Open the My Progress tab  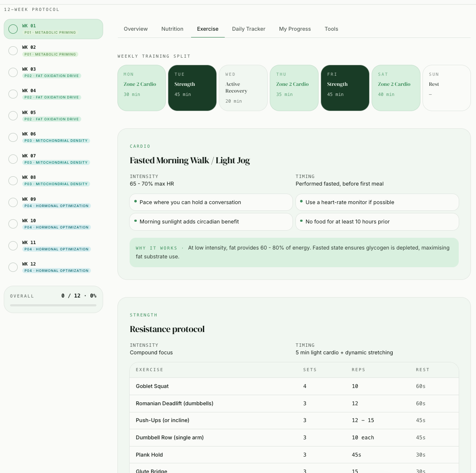tap(295, 29)
